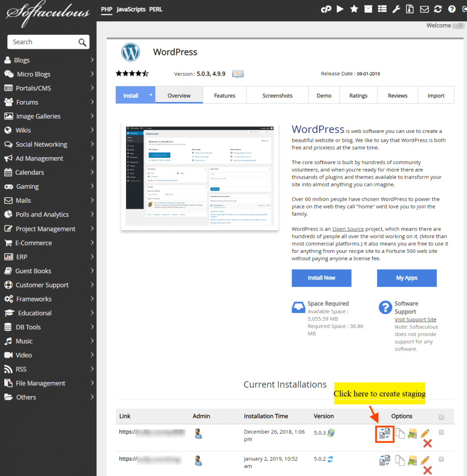Click the Softaculous logo
Viewport: 467px width, 476px height.
pyautogui.click(x=48, y=13)
